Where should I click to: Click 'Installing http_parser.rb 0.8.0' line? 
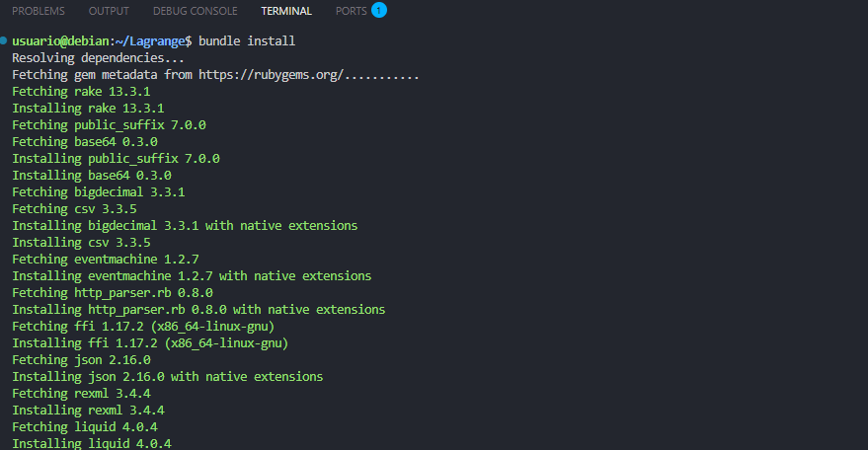(198, 310)
